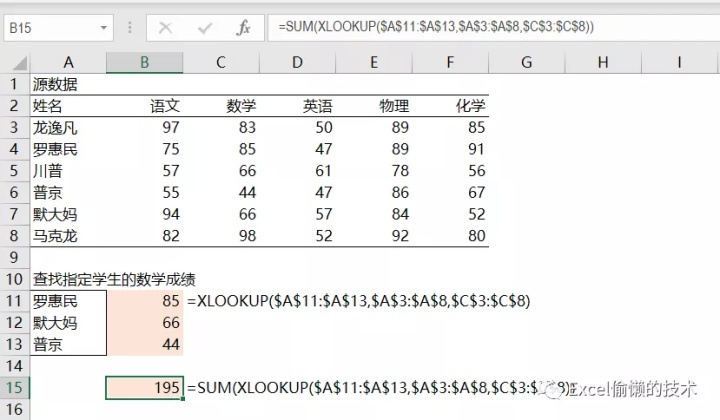This screenshot has height=420, width=720.
Task: Click 罗惠民's 化学 score 91
Action: [x=450, y=149]
